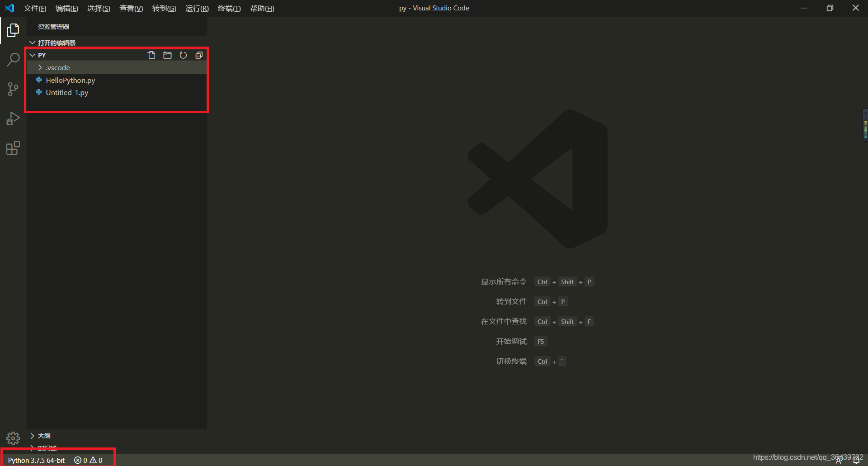Open the 选择(S) menu
This screenshot has height=466, width=868.
[99, 9]
